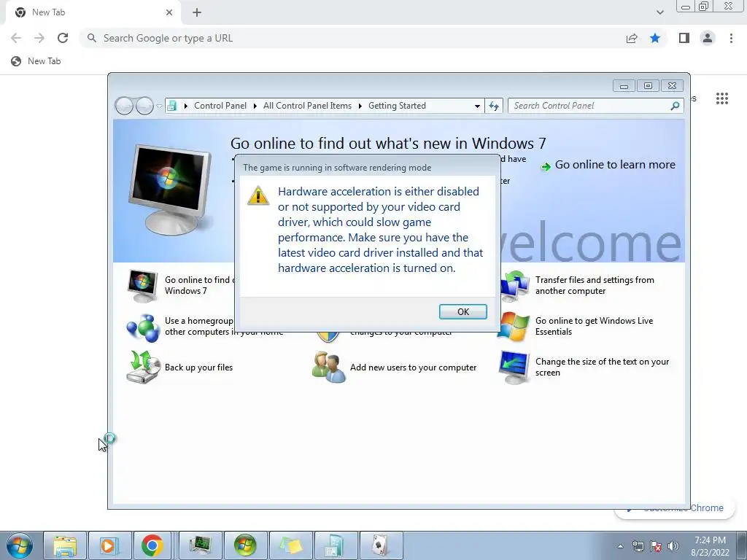
Task: Reload the Chrome page
Action: point(63,38)
